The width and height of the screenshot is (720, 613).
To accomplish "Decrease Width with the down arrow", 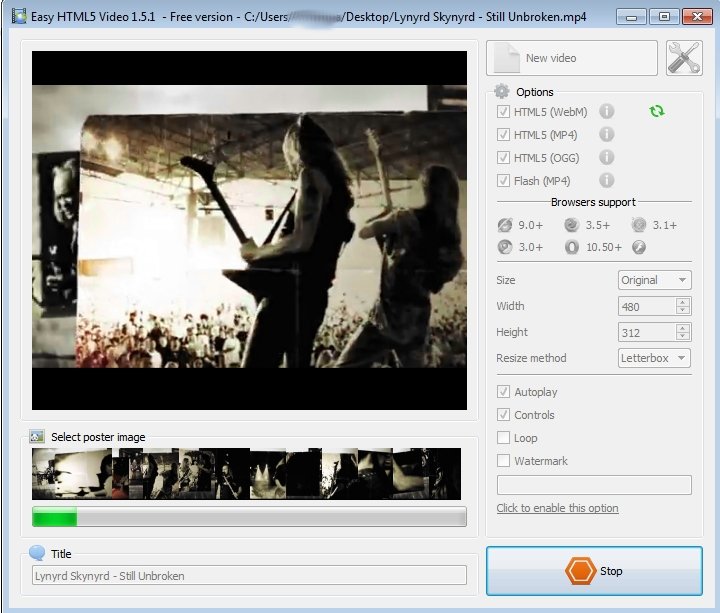I will 683,310.
